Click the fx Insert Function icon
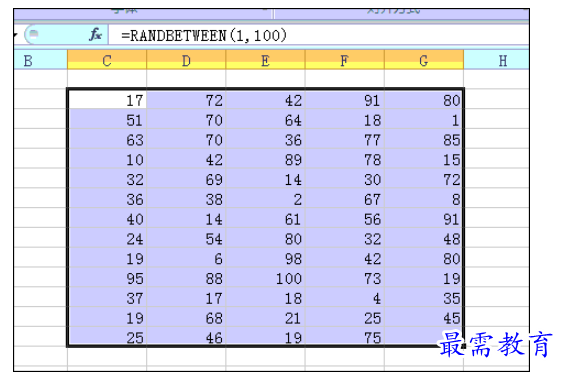561x376 pixels. pos(96,35)
